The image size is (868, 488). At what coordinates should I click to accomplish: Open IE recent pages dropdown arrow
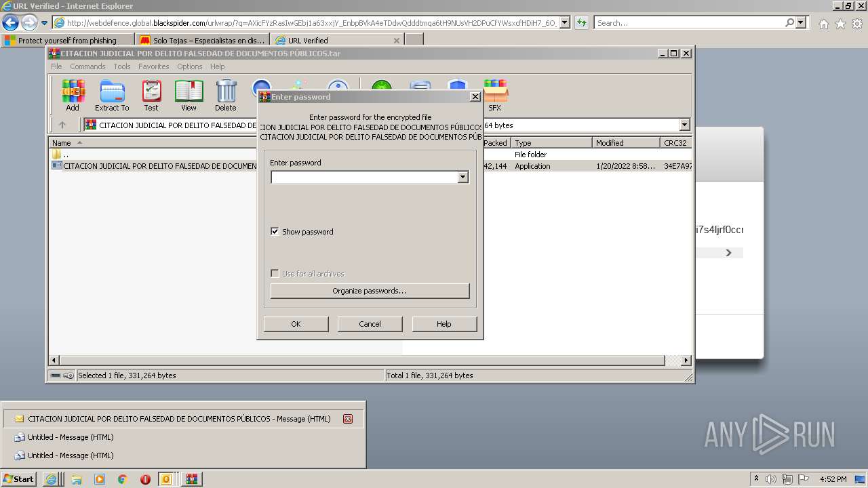45,23
